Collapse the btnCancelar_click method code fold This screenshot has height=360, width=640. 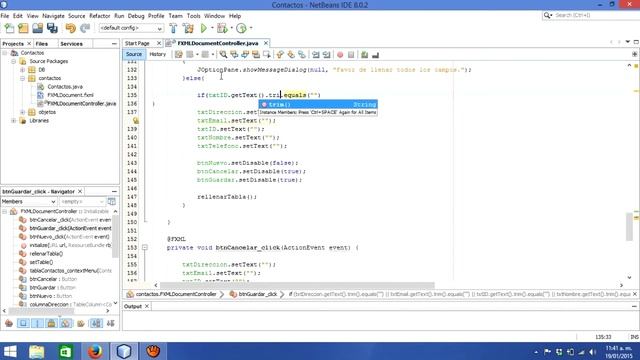point(144,248)
